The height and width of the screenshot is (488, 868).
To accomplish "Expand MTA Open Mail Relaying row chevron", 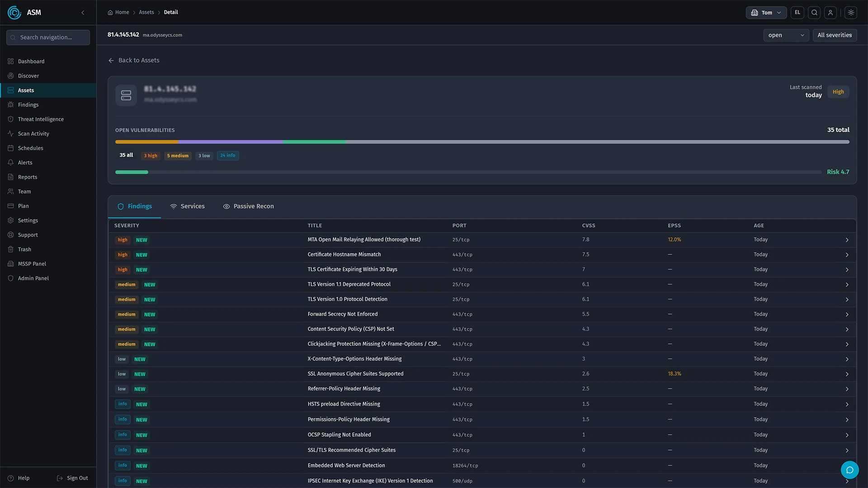I will tap(847, 240).
